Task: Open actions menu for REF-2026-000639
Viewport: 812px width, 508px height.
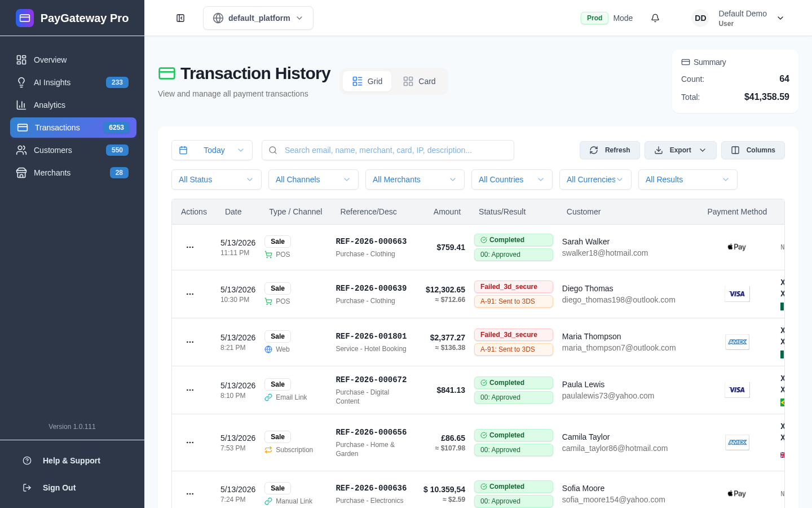Action: [x=190, y=294]
